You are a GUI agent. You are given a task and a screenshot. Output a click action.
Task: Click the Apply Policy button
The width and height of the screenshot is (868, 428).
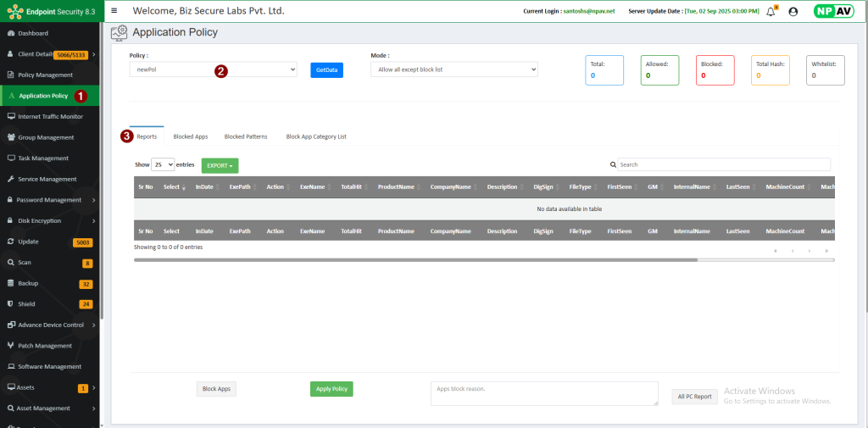point(331,389)
